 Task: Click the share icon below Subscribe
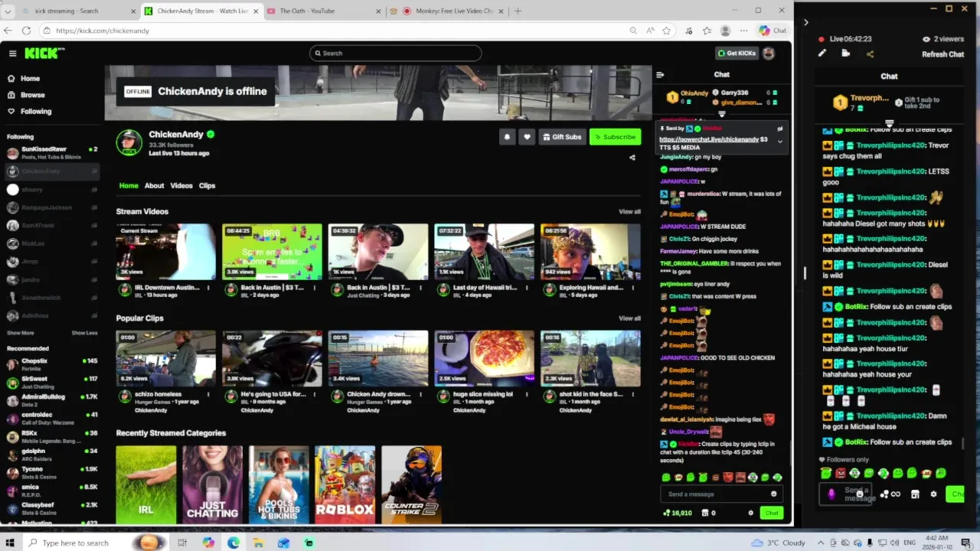(x=632, y=158)
